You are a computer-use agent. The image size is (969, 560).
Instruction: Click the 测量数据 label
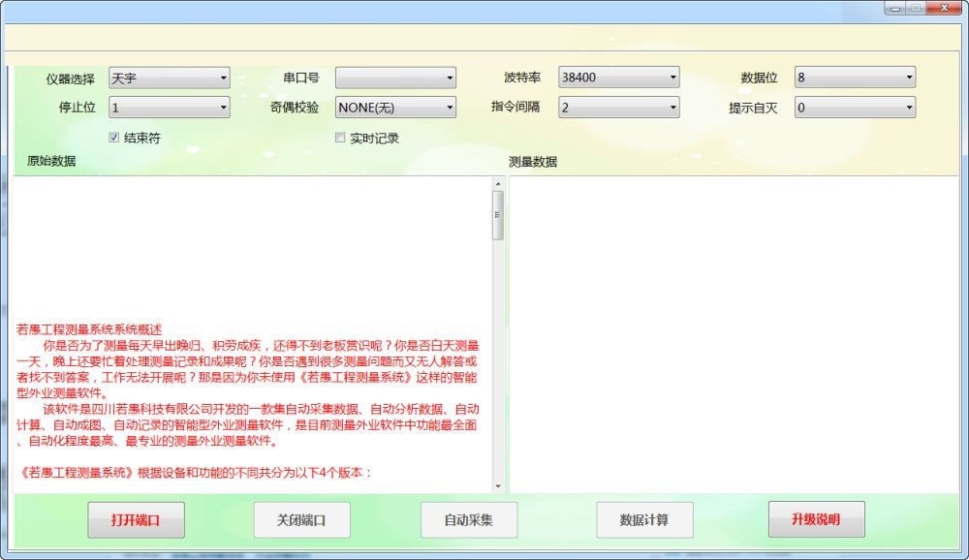tap(533, 162)
